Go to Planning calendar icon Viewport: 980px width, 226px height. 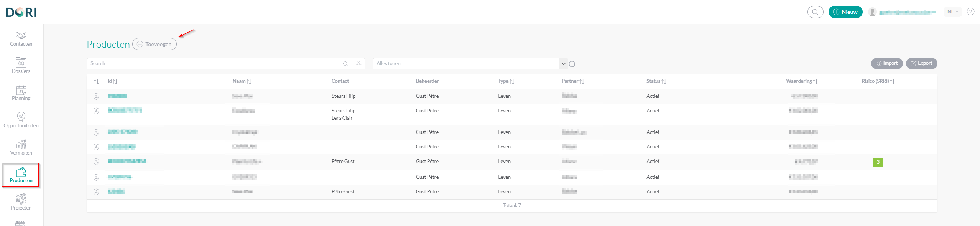[x=21, y=90]
